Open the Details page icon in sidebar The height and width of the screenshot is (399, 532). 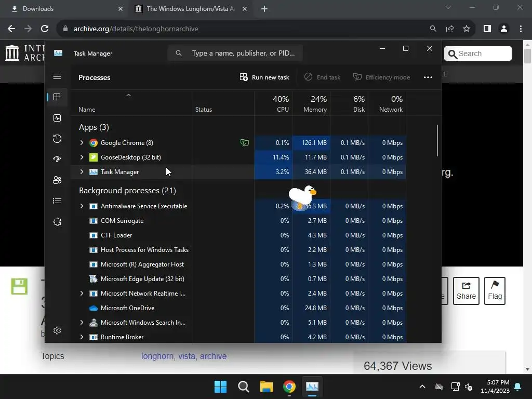57,201
